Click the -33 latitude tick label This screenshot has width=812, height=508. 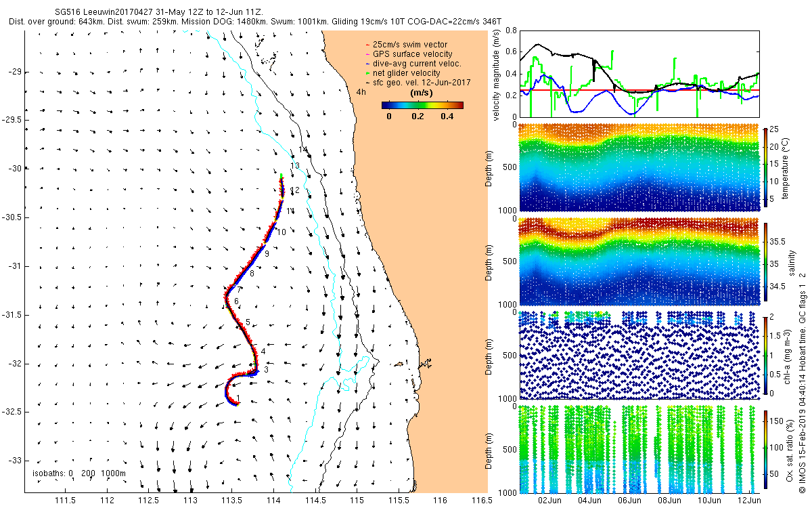pyautogui.click(x=14, y=461)
